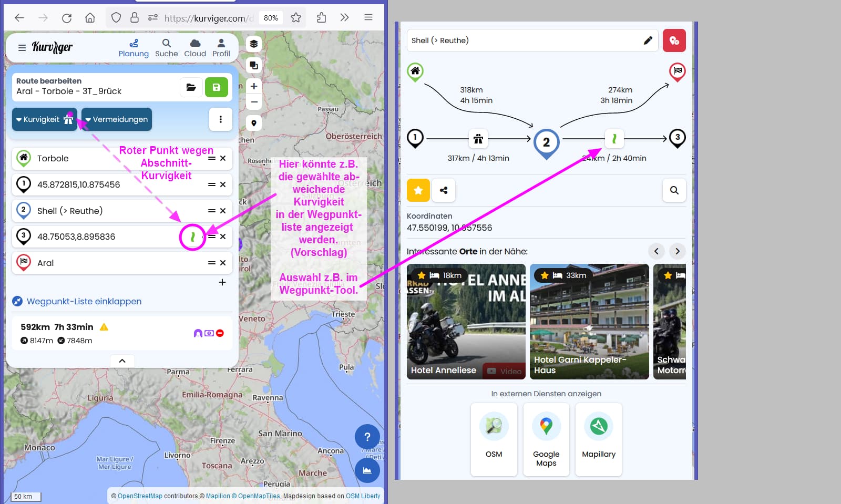Image resolution: width=841 pixels, height=504 pixels.
Task: Click the tunnel avoidance indicator icon
Action: click(x=198, y=333)
